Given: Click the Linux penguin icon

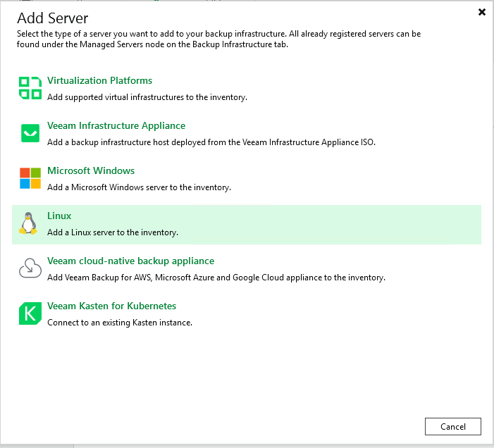Looking at the screenshot, I should (30, 223).
